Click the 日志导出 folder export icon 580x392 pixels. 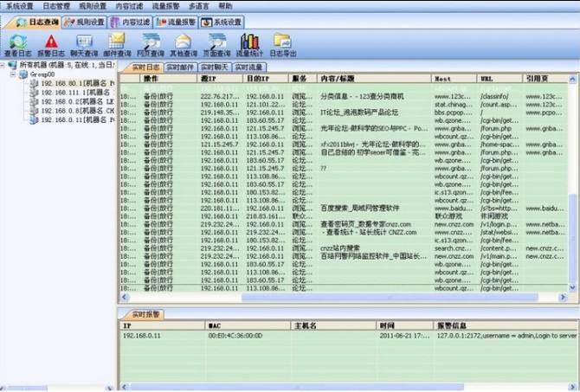tap(282, 45)
